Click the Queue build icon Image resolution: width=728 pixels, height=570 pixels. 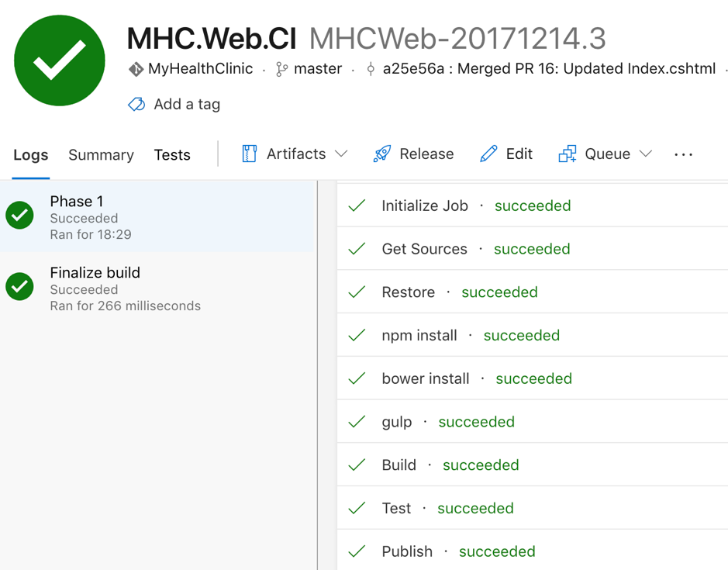568,154
